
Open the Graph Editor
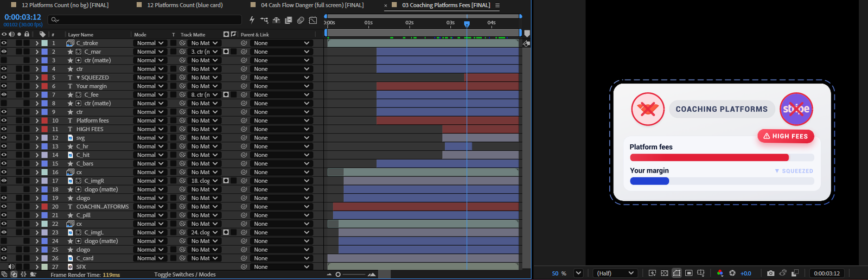pyautogui.click(x=313, y=20)
